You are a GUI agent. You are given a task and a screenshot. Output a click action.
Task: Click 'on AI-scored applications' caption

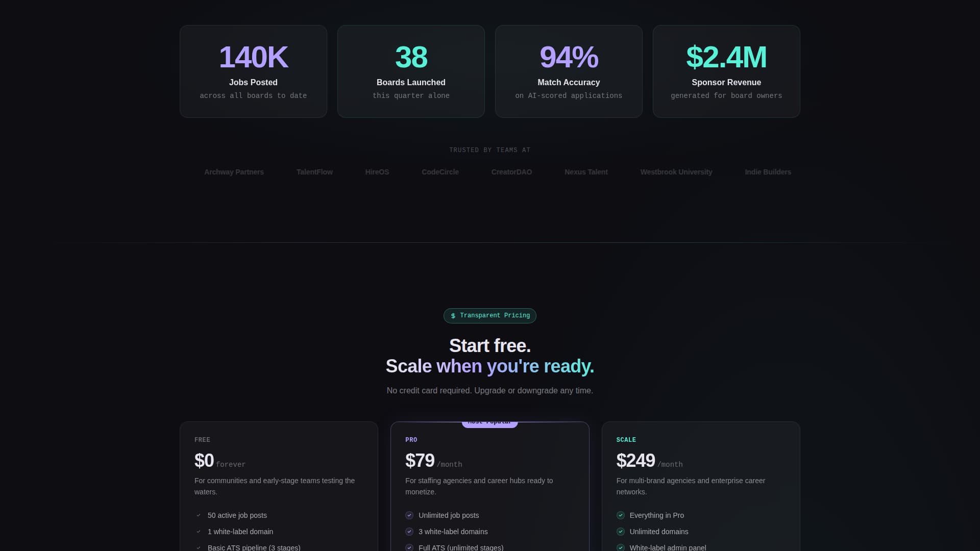[x=569, y=96]
